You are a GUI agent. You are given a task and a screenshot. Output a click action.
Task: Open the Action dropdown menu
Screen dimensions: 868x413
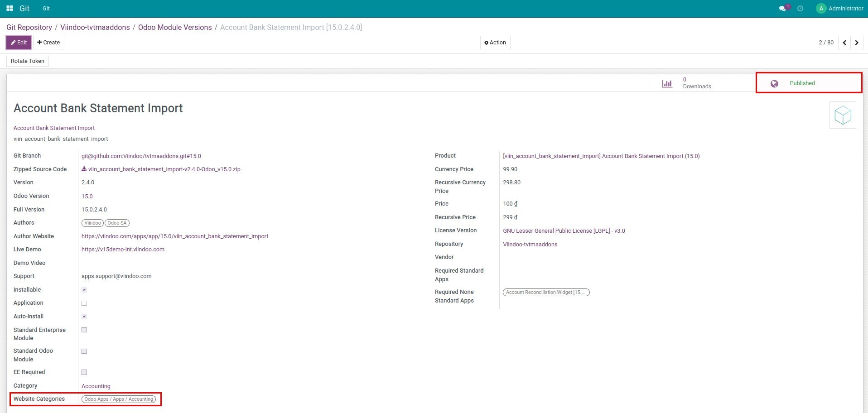click(x=495, y=43)
